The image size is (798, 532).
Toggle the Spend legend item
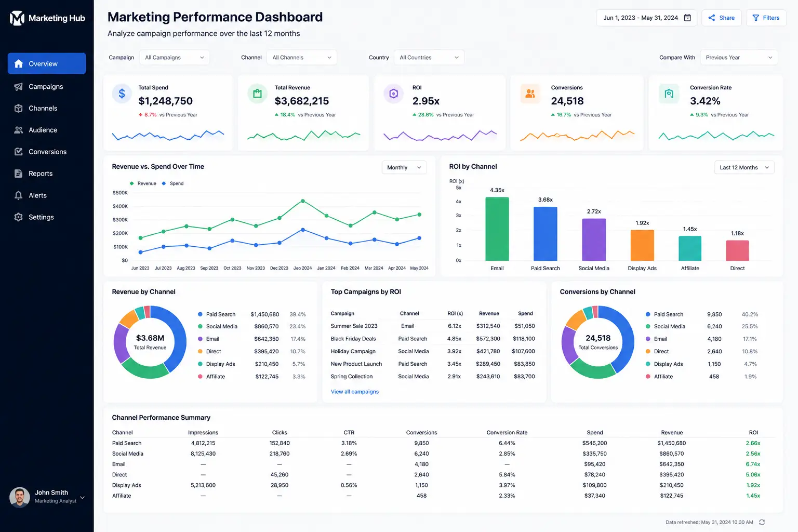click(x=172, y=183)
